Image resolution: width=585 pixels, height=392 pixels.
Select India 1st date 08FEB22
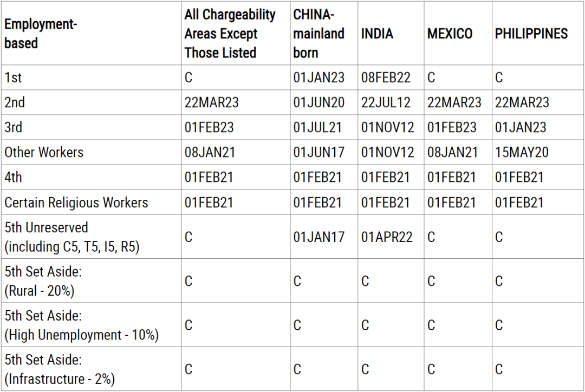(x=386, y=77)
